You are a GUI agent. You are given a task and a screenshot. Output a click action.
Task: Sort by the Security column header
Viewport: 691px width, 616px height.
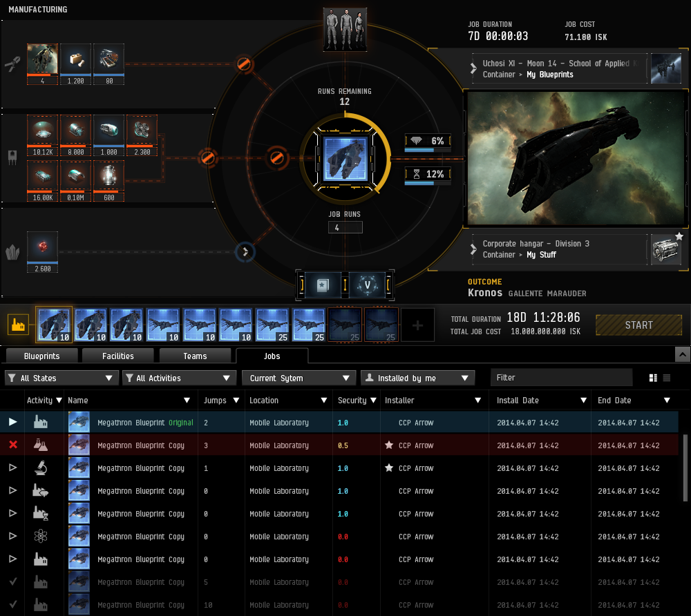point(357,401)
